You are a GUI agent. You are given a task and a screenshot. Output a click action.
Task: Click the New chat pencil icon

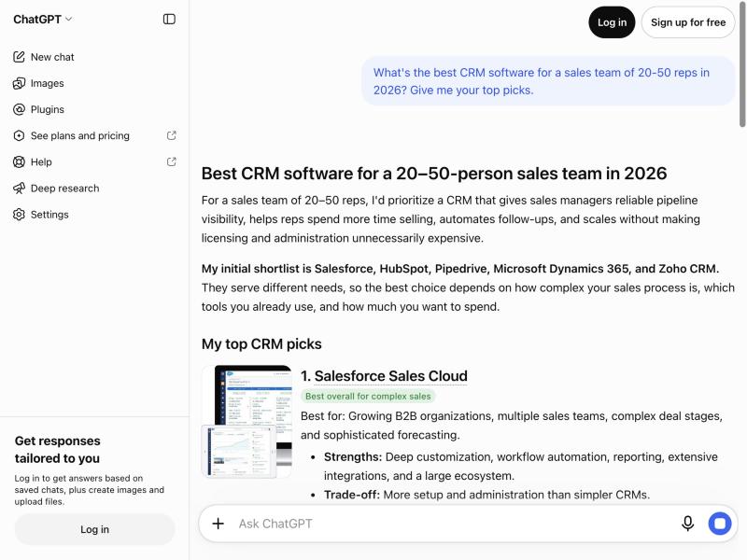point(19,57)
